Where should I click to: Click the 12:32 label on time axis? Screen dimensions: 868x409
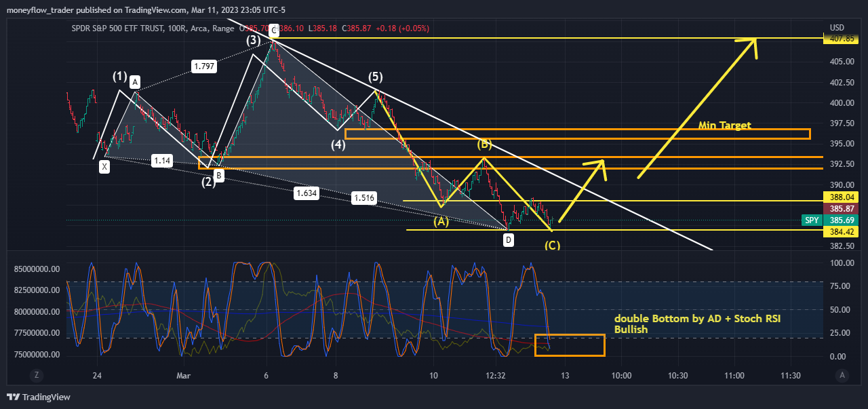pyautogui.click(x=496, y=375)
